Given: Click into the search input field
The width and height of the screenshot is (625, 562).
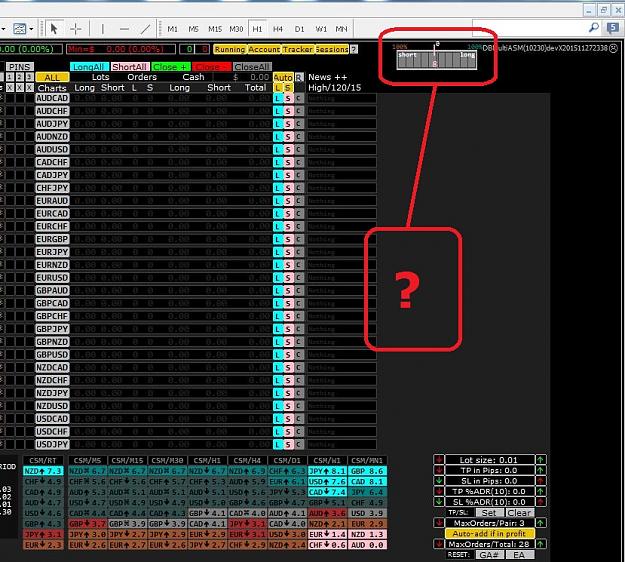Looking at the screenshot, I should [529, 28].
